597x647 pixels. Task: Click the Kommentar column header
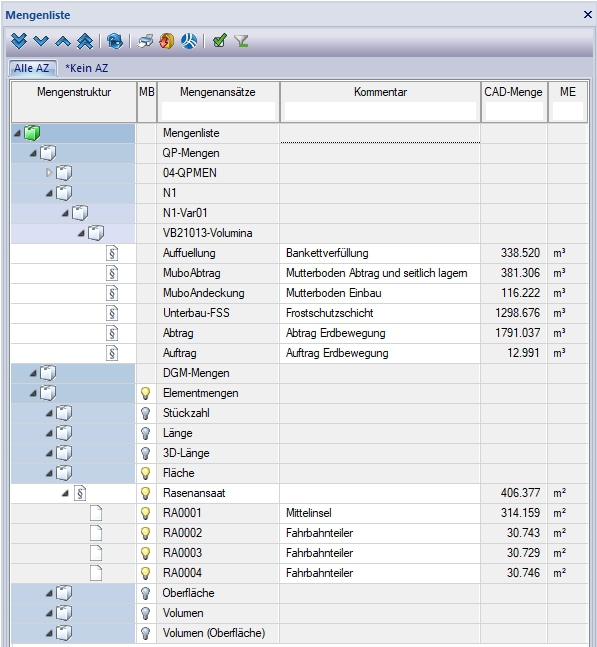coord(380,92)
